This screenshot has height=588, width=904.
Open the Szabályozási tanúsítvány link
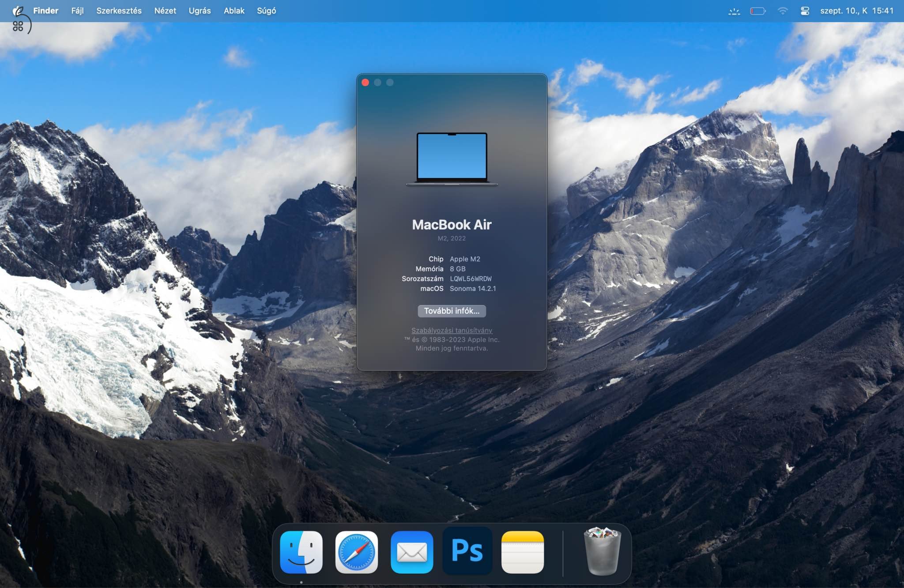tap(452, 330)
